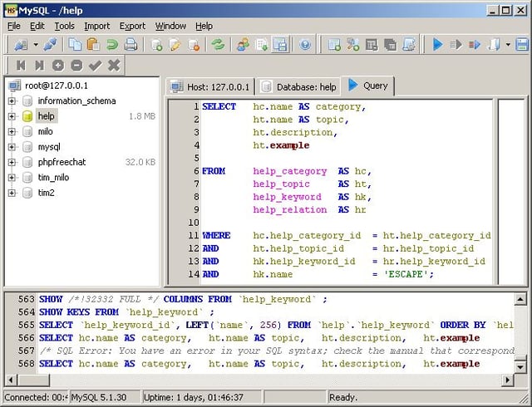This screenshot has width=532, height=407.
Task: Expand the help database node
Action: point(12,116)
